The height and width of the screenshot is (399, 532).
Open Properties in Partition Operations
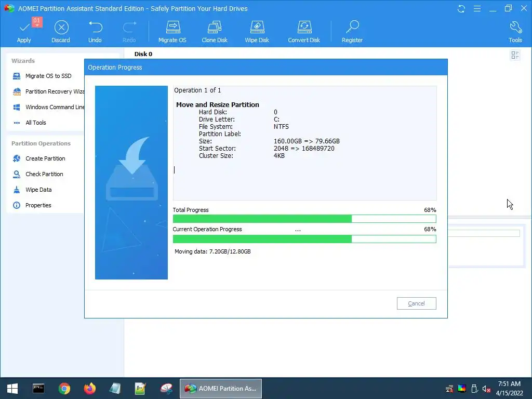[x=32, y=205]
